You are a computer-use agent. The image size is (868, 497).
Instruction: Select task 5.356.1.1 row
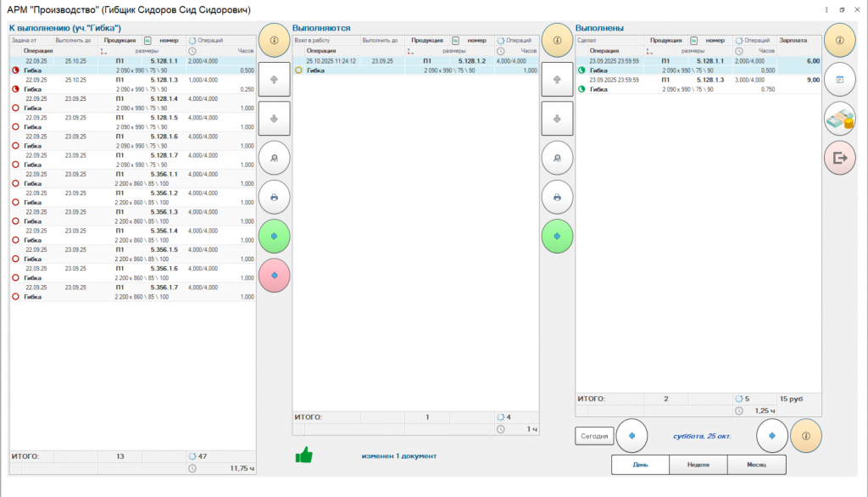pyautogui.click(x=133, y=179)
